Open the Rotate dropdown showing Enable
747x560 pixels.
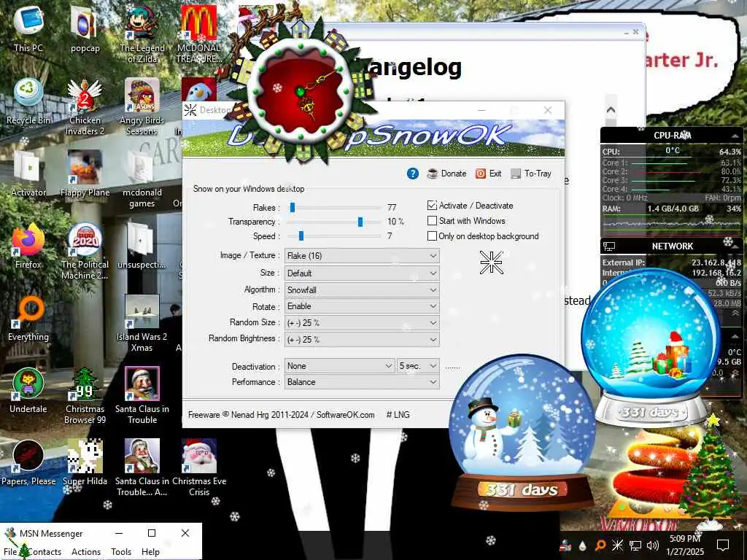[x=362, y=306]
